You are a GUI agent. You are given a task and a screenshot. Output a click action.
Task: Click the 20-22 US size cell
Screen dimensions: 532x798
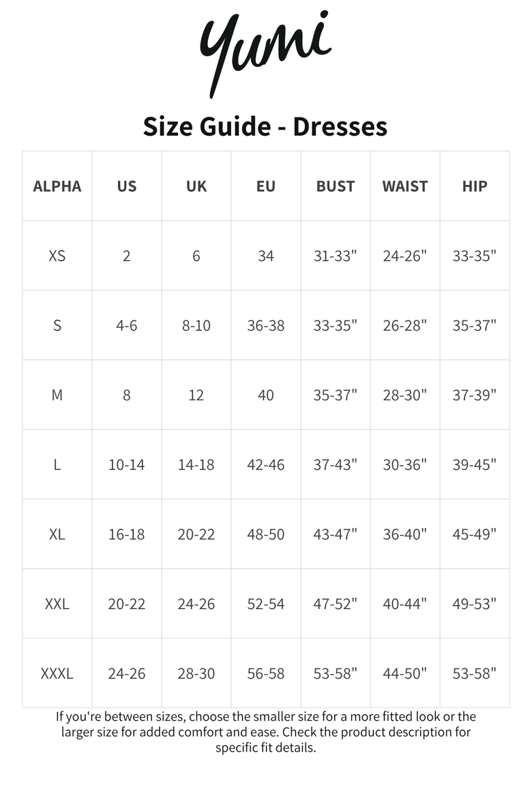pyautogui.click(x=127, y=604)
